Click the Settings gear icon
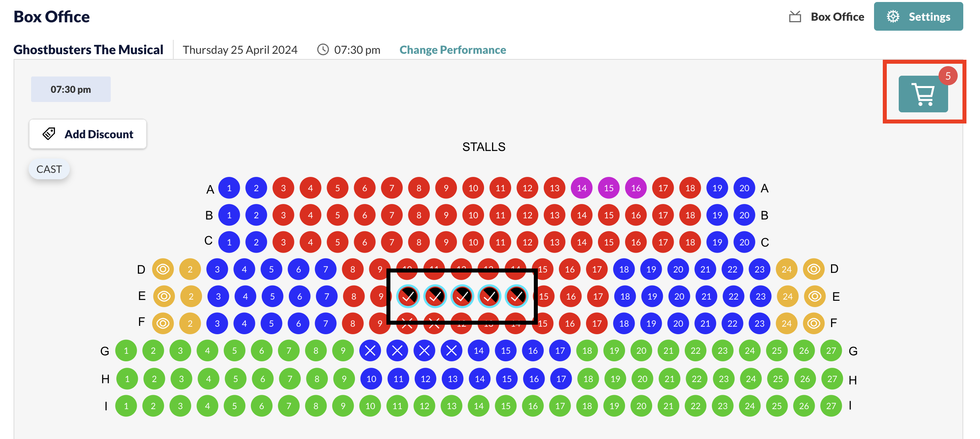 point(893,17)
